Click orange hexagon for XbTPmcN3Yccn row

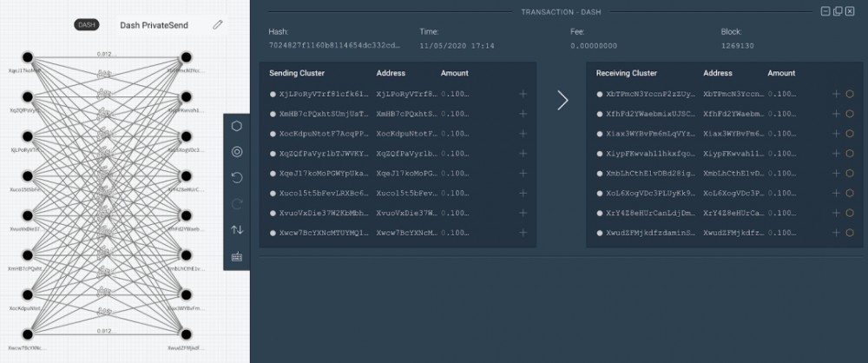[x=850, y=94]
